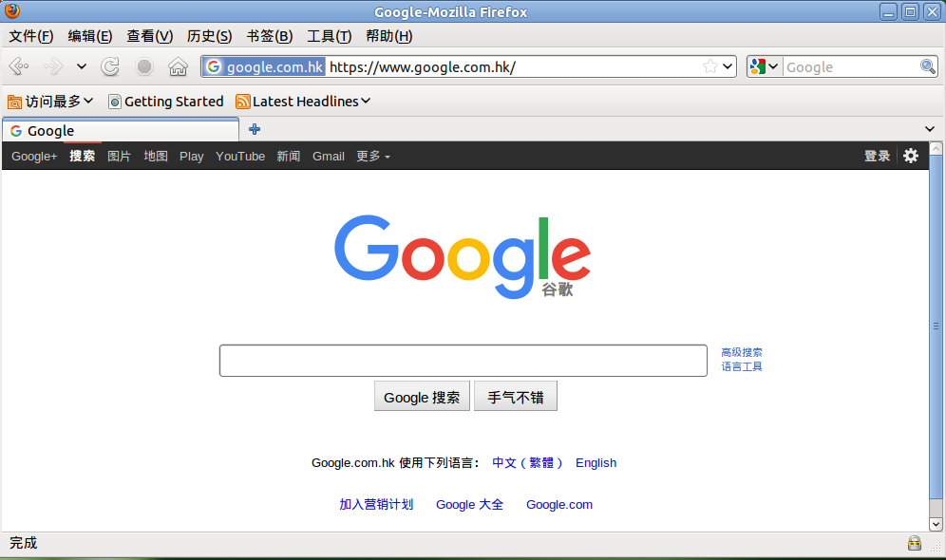Click the Getting Started bookmark page icon
Image resolution: width=946 pixels, height=560 pixels.
(115, 102)
